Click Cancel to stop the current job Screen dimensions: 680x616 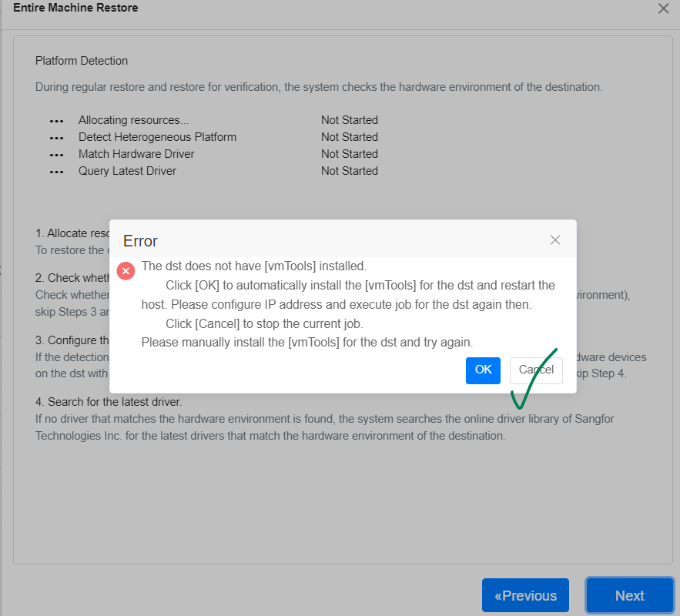tap(536, 370)
